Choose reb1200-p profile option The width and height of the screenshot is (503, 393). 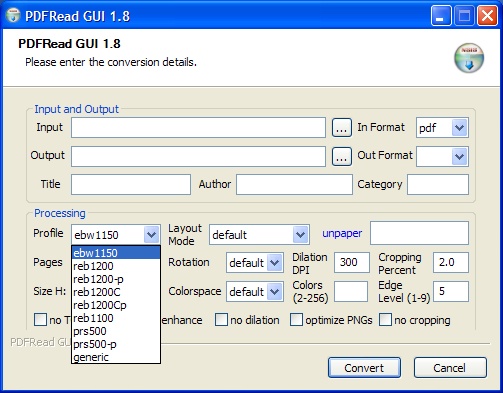tap(116, 279)
